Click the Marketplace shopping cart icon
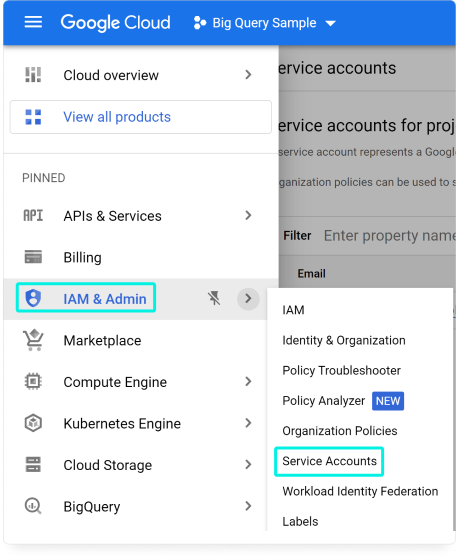The height and width of the screenshot is (560, 460). point(33,340)
